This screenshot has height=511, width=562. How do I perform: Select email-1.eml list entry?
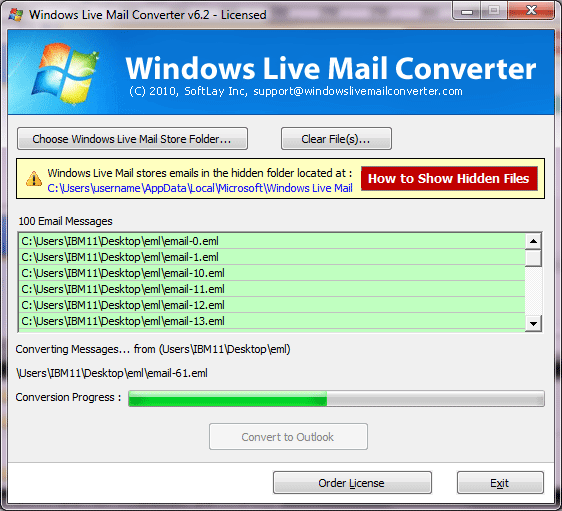pos(272,257)
